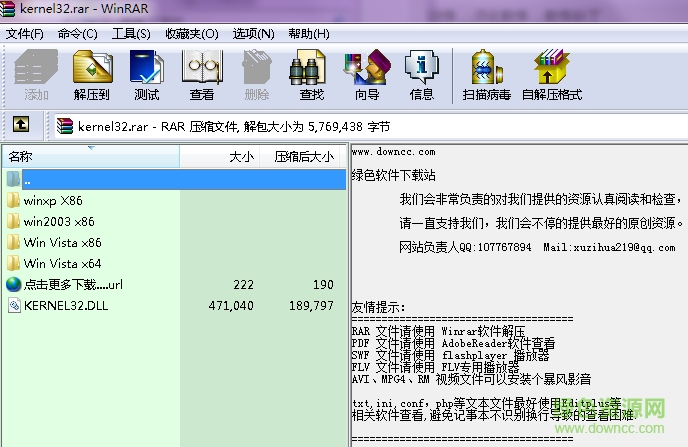Select the "KERNEL32.DLL" file name
Viewport: 688px width, 447px height.
[66, 306]
